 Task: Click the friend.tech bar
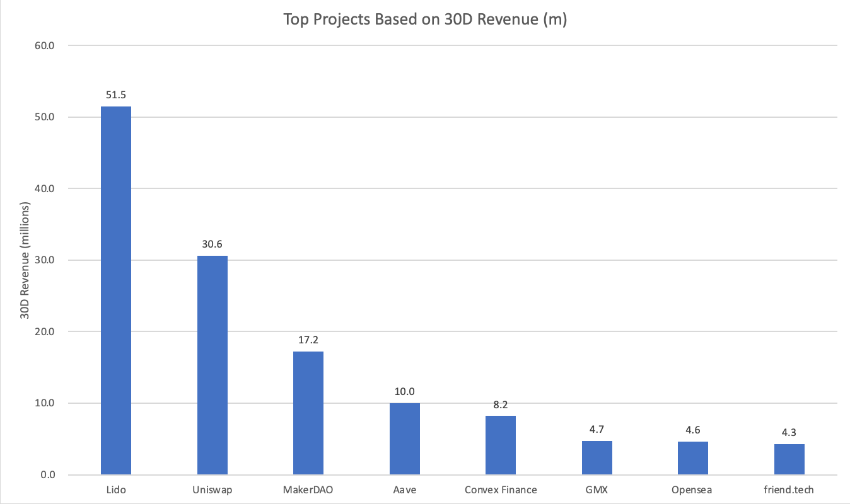[789, 459]
